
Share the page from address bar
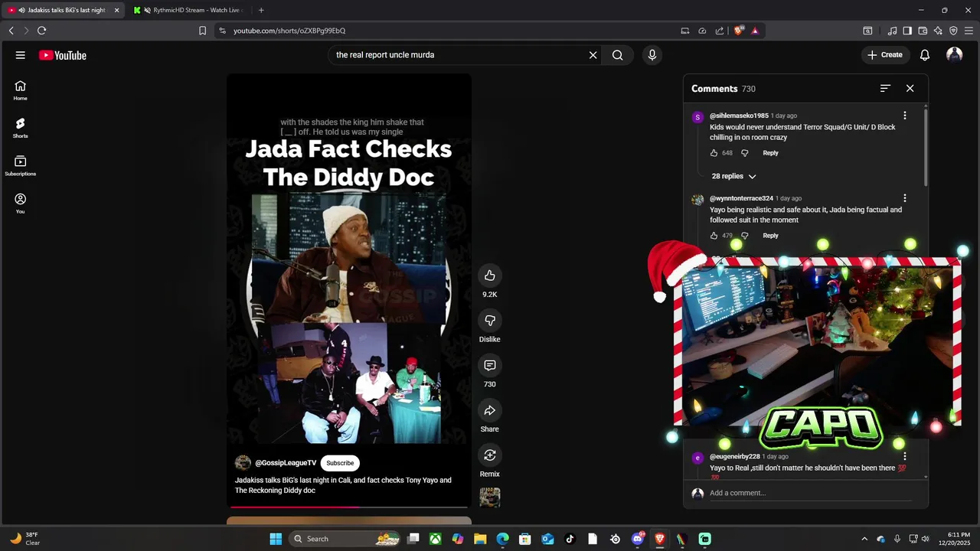(720, 31)
